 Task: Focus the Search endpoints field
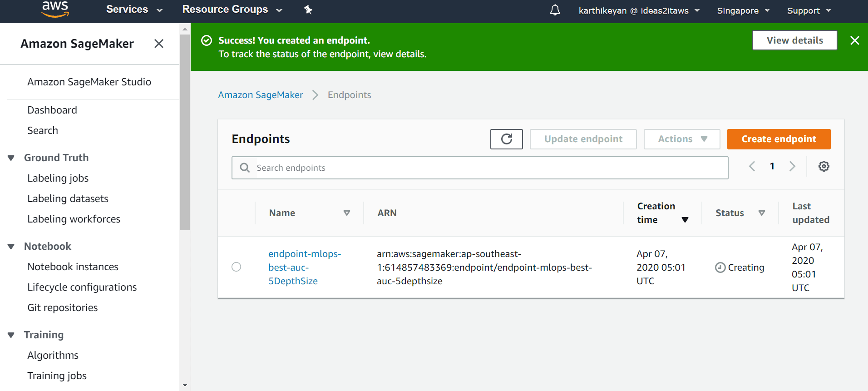(x=480, y=168)
